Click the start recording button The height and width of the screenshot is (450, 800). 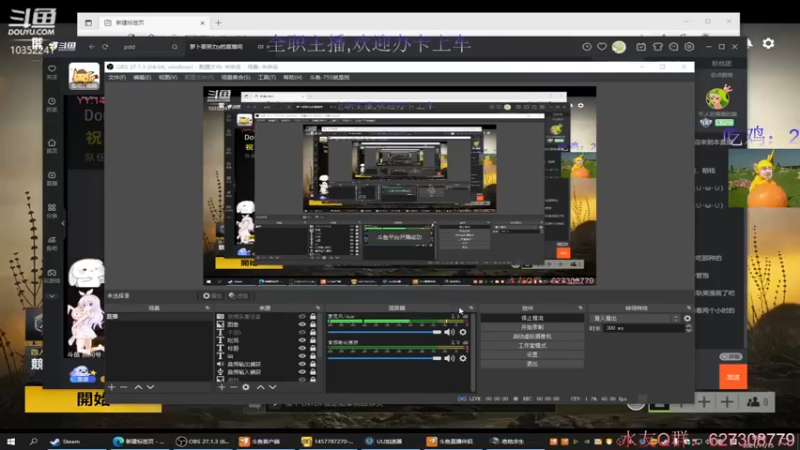[x=532, y=327]
